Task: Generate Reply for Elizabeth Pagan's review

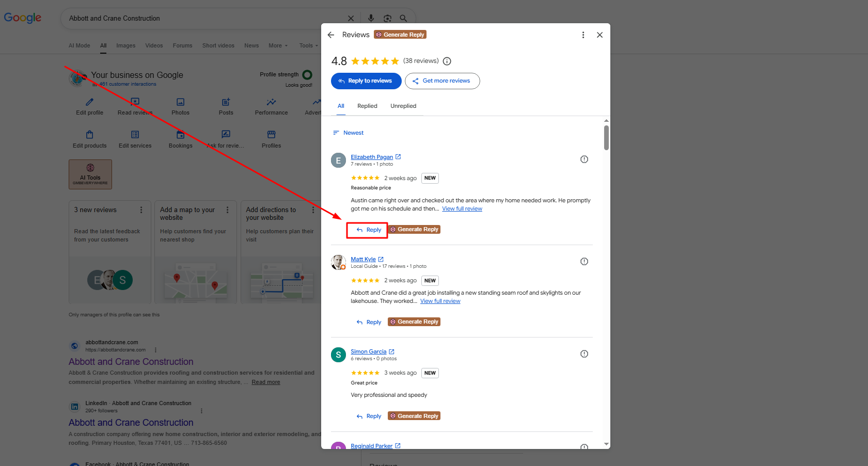Action: click(414, 229)
